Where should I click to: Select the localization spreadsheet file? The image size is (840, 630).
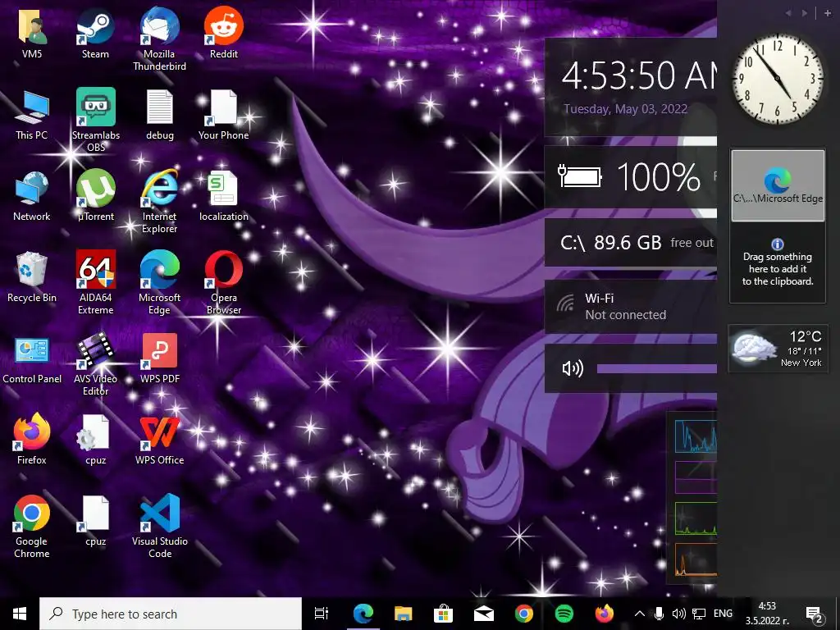pos(223,196)
